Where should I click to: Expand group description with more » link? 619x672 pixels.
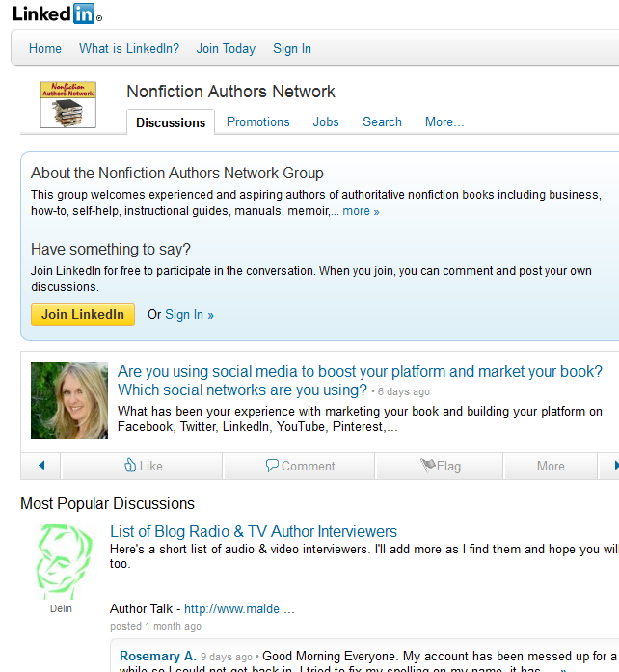click(x=361, y=211)
